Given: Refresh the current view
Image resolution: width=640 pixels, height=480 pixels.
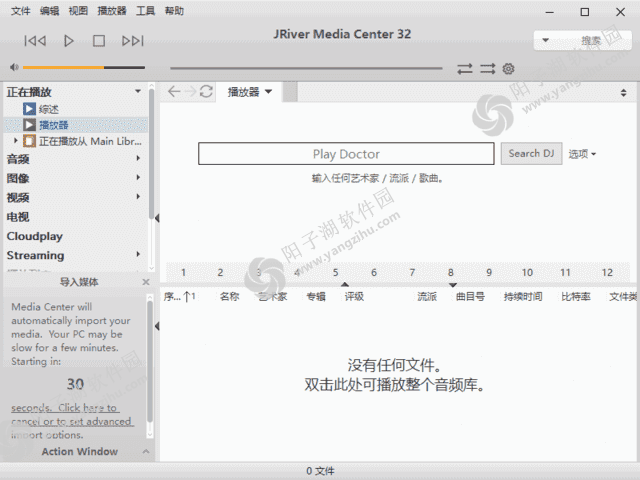Looking at the screenshot, I should point(206,91).
